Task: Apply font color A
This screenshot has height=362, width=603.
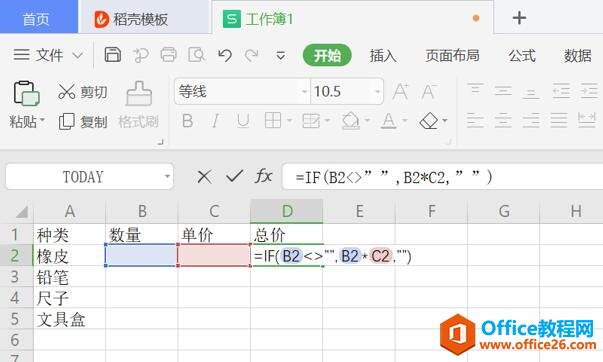Action: click(388, 121)
